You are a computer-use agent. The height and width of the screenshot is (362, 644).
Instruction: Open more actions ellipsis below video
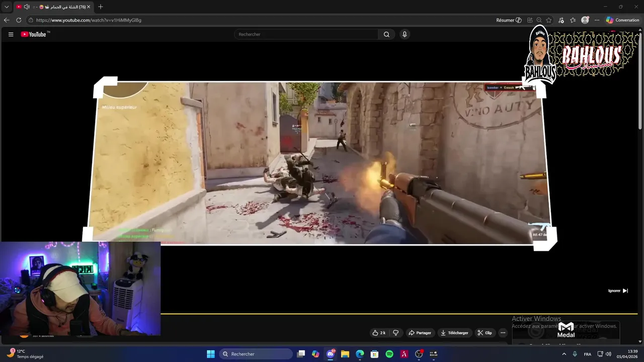point(503,333)
